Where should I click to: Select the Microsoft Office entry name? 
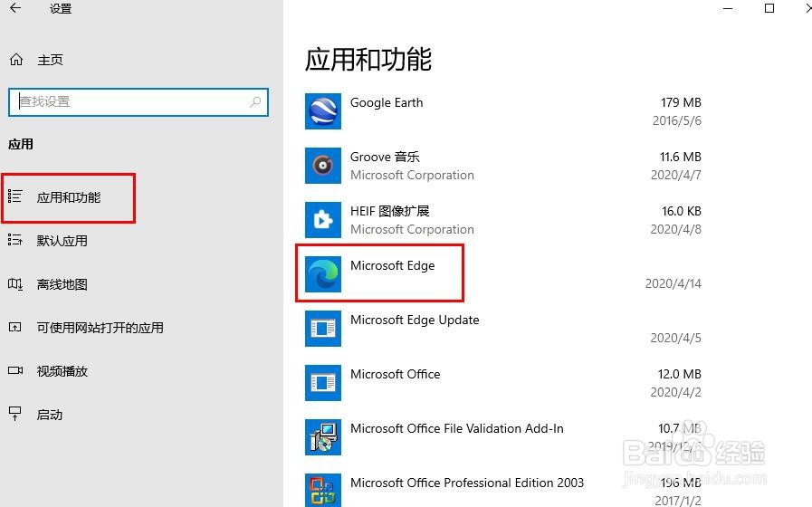coord(395,374)
